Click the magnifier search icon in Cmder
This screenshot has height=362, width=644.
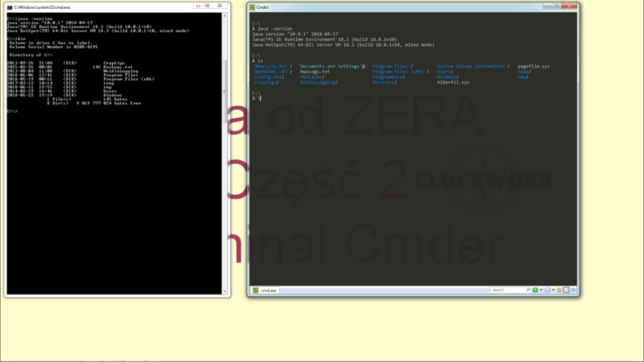(x=528, y=290)
